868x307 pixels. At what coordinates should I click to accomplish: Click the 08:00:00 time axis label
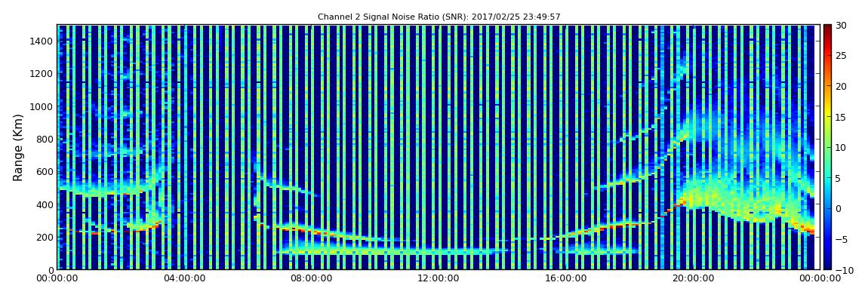tap(311, 278)
